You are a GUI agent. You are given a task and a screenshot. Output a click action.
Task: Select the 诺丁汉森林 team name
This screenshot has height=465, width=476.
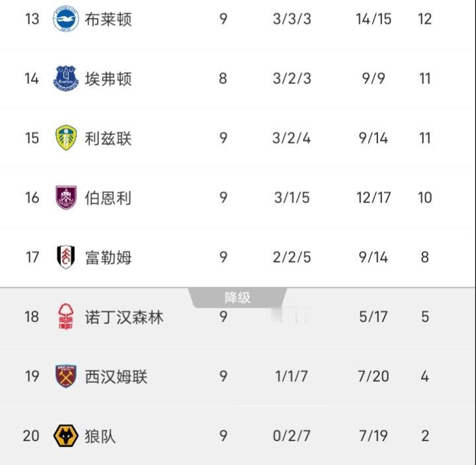click(124, 317)
